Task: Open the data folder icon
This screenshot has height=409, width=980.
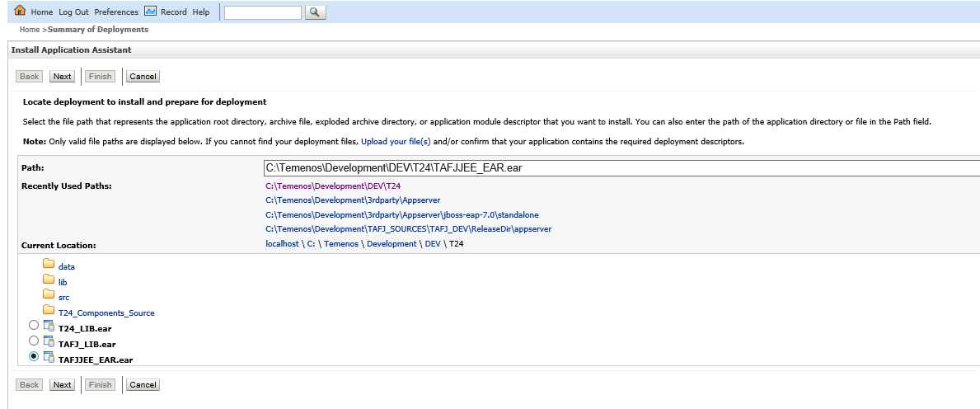Action: [48, 266]
